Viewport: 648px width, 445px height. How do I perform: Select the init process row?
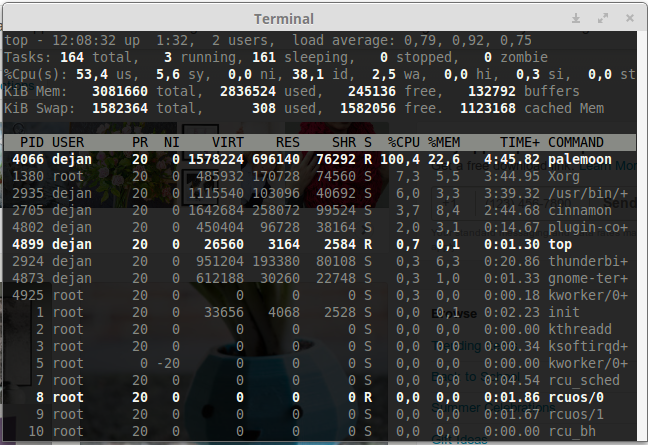point(319,312)
